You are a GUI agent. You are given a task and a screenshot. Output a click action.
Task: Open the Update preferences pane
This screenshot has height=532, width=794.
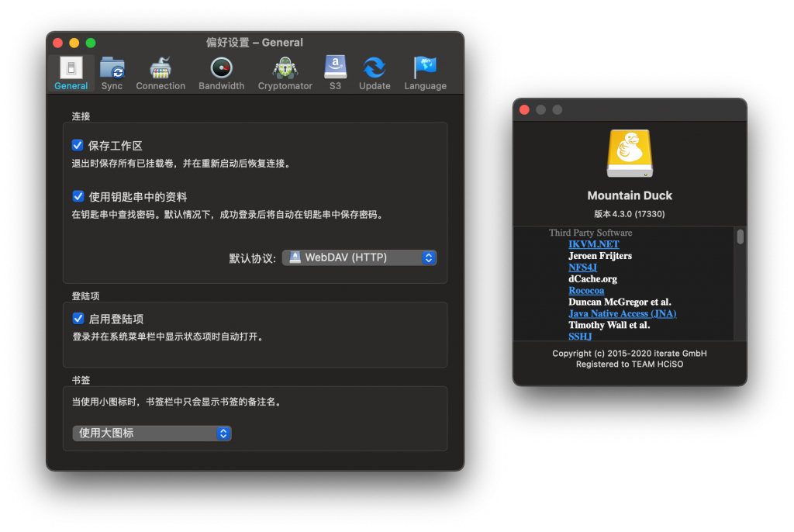pos(375,73)
